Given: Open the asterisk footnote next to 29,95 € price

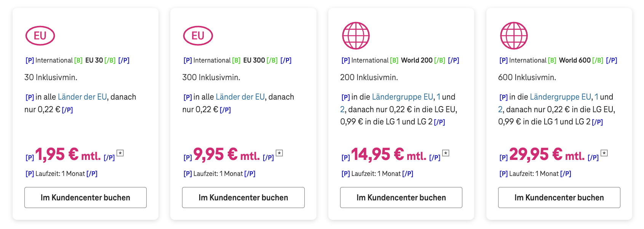Looking at the screenshot, I should coord(604,152).
